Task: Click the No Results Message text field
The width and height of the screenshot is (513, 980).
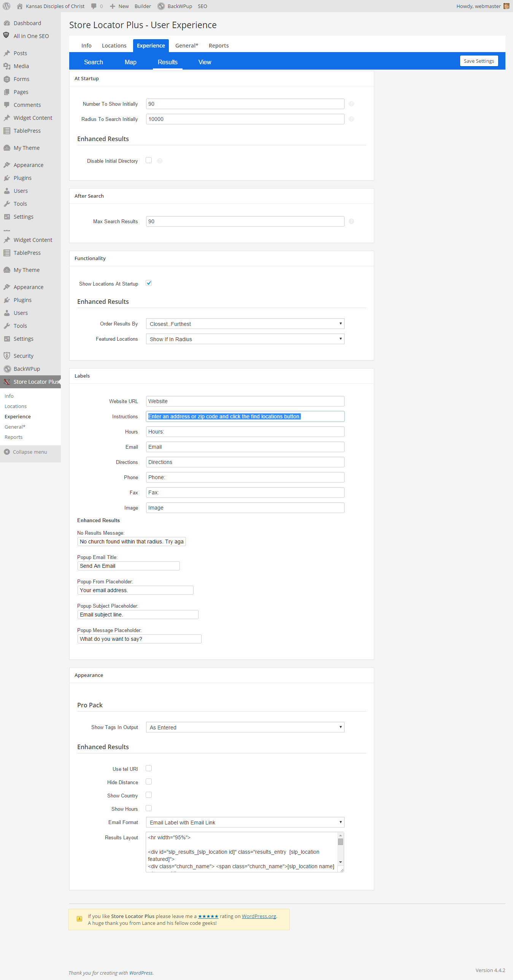Action: 132,542
